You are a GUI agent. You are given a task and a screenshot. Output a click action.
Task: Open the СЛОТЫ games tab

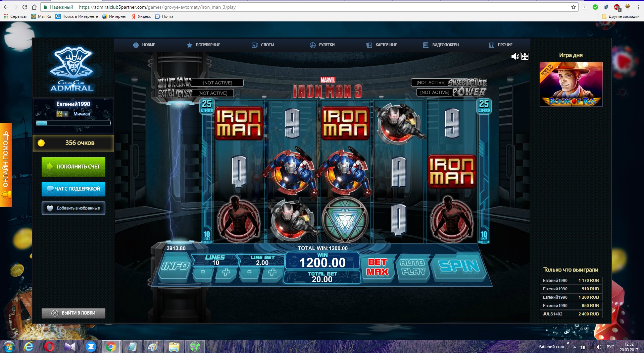click(263, 45)
